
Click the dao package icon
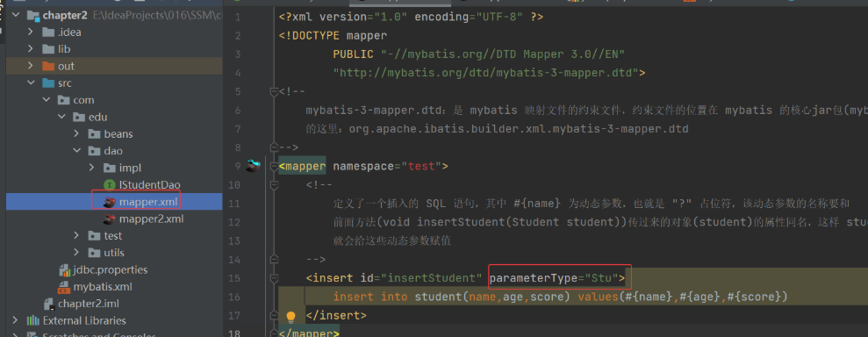pos(95,151)
